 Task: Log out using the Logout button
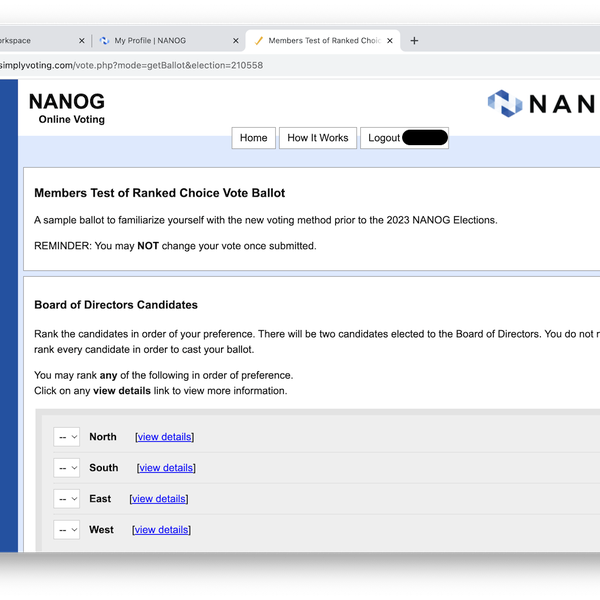pyautogui.click(x=404, y=138)
